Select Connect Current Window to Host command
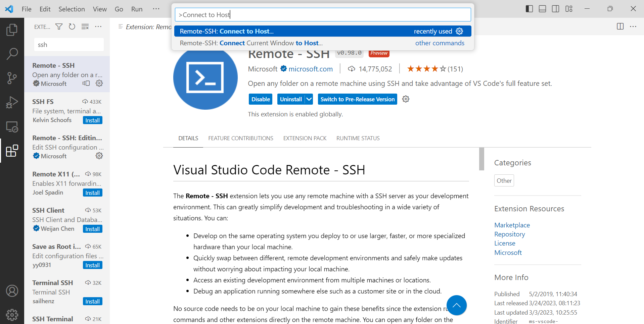The width and height of the screenshot is (644, 324). 323,43
